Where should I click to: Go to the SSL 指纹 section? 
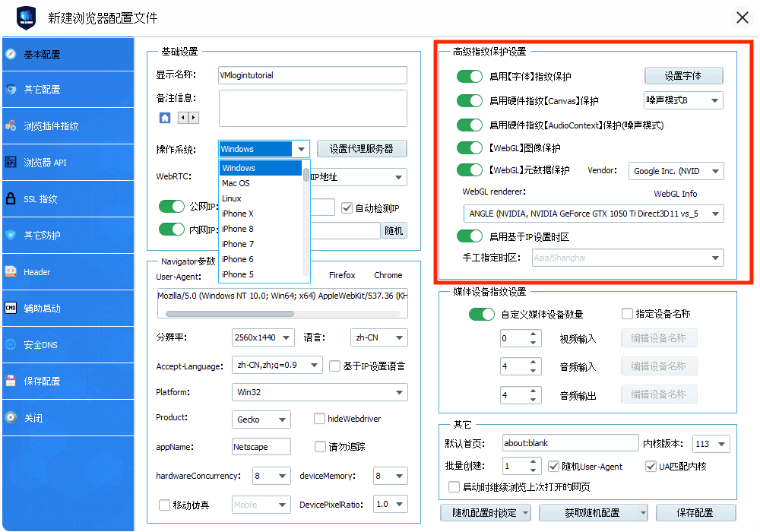tap(68, 198)
